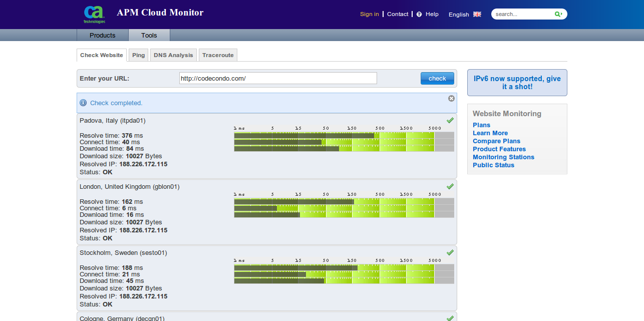Click the CA Technologies logo
This screenshot has height=321, width=644.
click(x=94, y=15)
